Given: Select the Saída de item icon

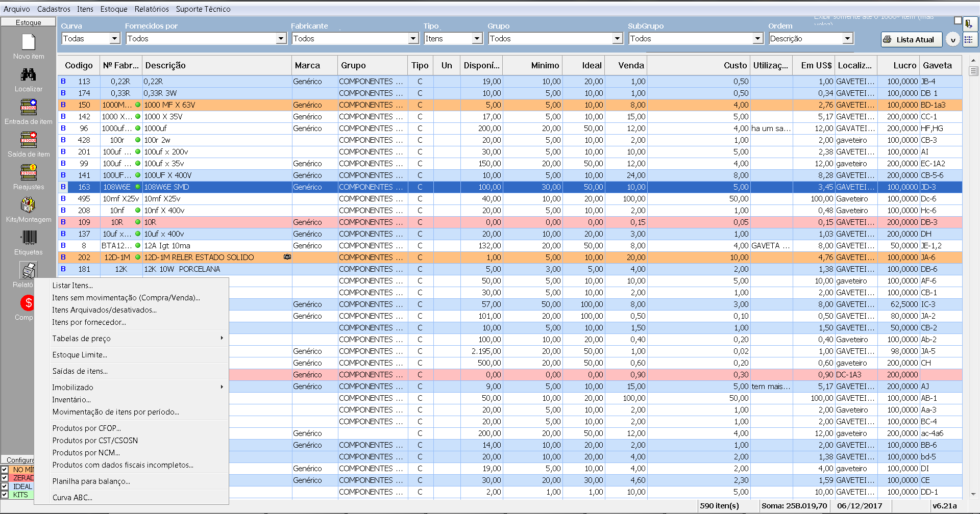Looking at the screenshot, I should coord(29,140).
